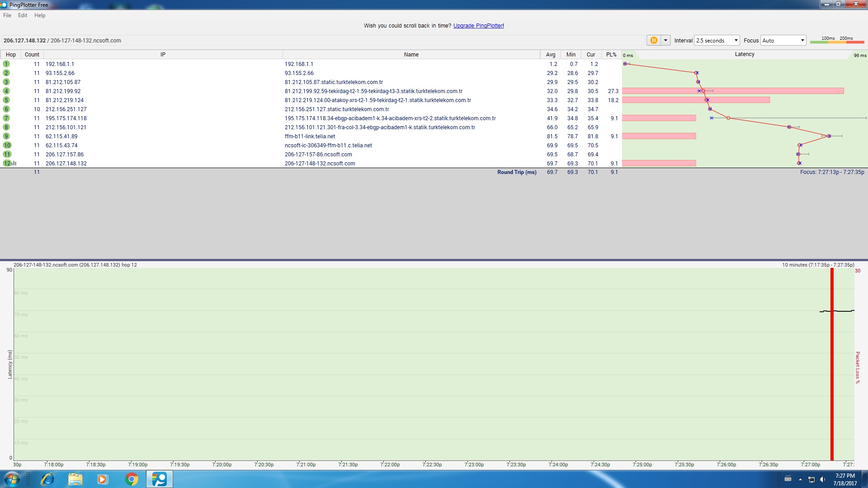The image size is (868, 488).
Task: Click the Round Trip (ms) summary label
Action: (x=517, y=172)
